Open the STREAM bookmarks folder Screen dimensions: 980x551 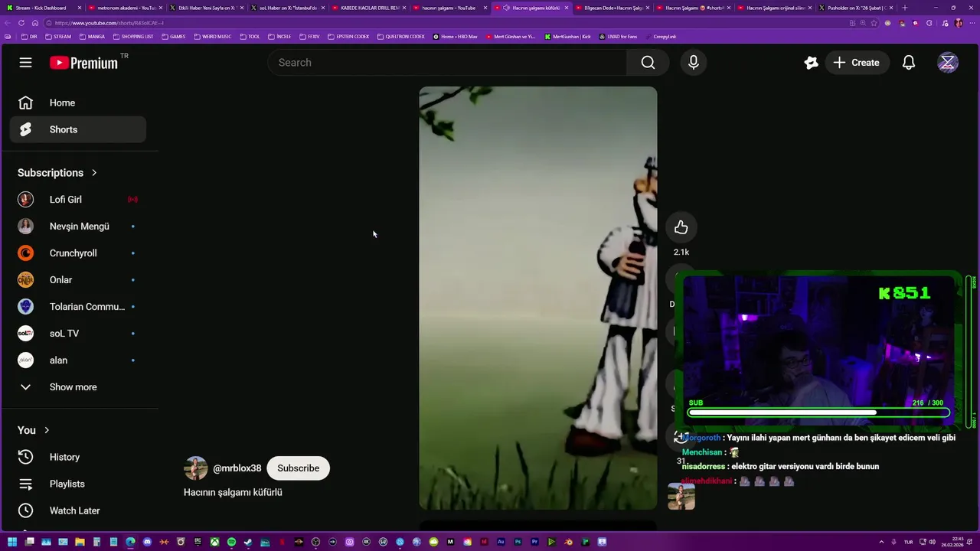[x=58, y=37]
